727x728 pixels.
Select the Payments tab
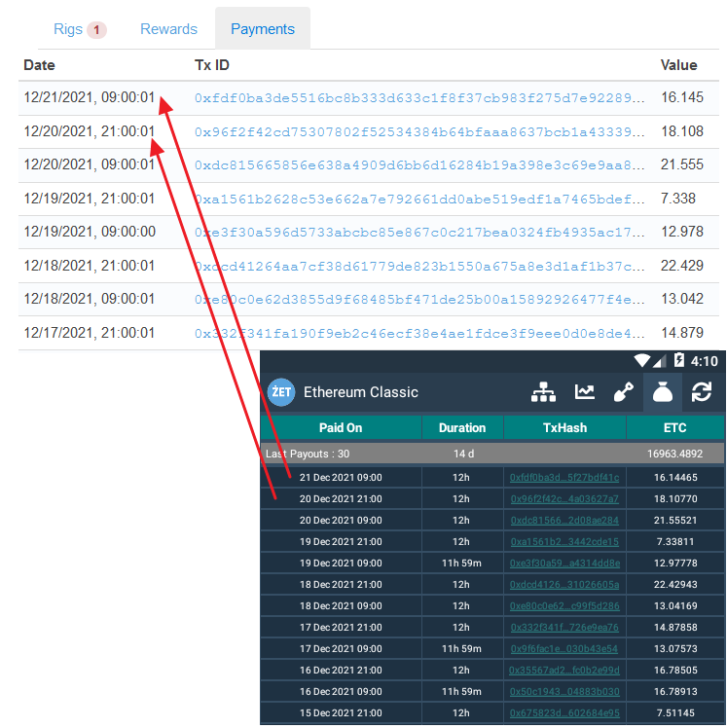point(263,29)
